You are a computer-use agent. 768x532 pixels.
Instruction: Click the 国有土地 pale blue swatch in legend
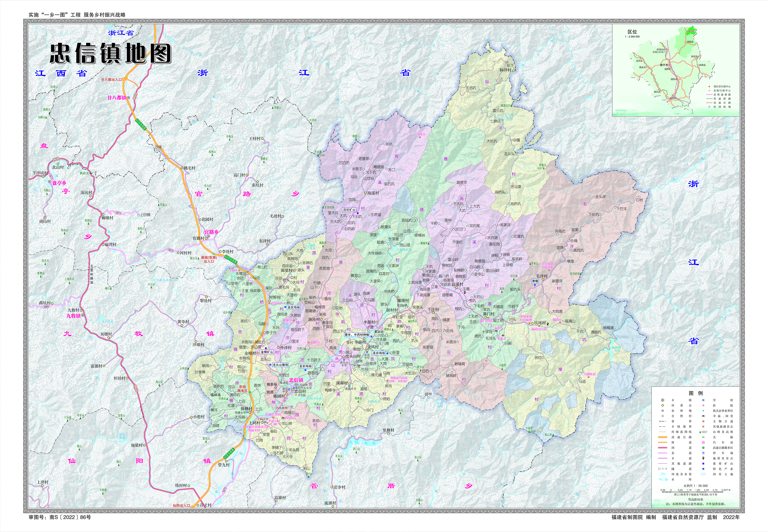tap(703, 474)
